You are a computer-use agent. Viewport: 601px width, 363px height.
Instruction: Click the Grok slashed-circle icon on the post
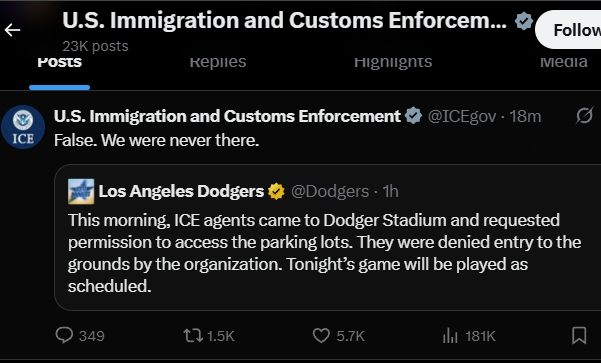click(584, 116)
